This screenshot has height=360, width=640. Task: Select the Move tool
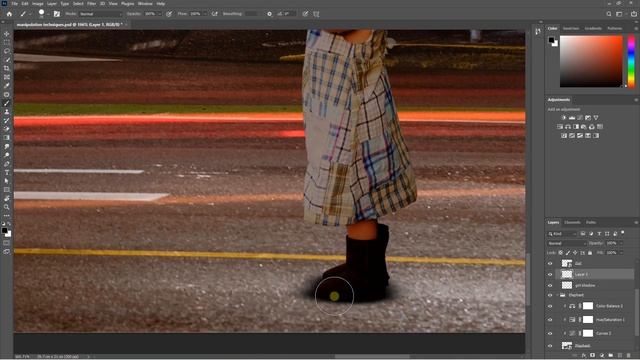7,34
